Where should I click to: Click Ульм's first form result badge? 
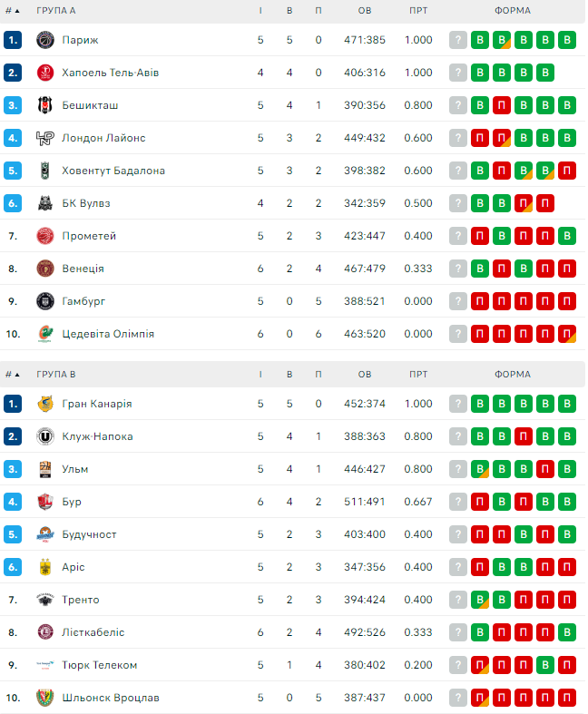(480, 469)
